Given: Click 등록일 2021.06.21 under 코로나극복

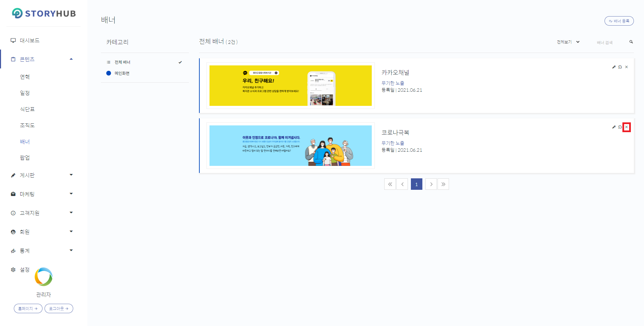Looking at the screenshot, I should click(402, 150).
